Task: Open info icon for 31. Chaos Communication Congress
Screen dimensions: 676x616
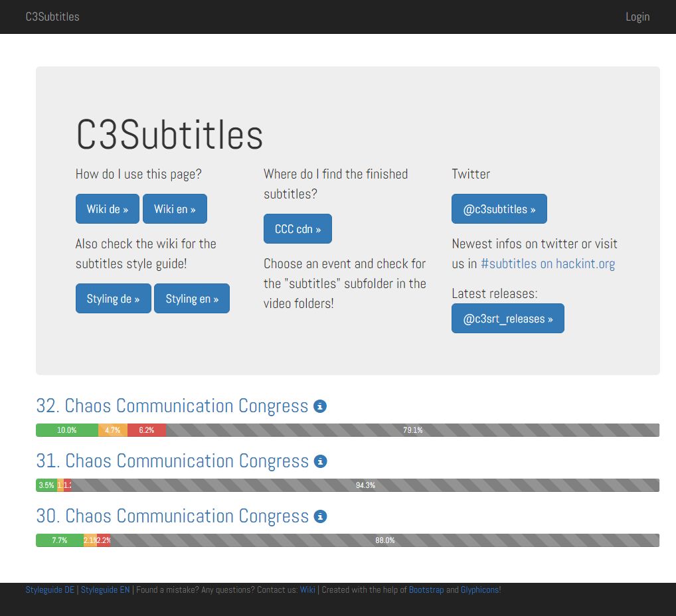Action: [320, 461]
